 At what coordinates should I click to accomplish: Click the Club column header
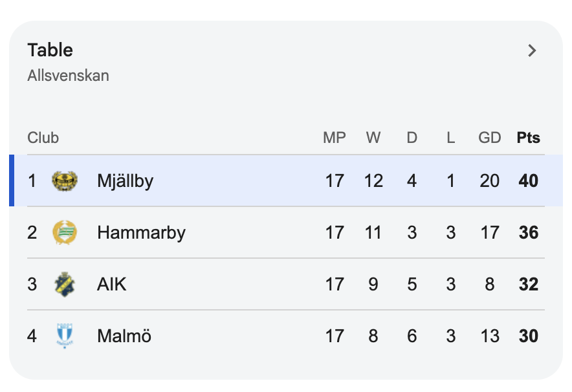coord(43,138)
